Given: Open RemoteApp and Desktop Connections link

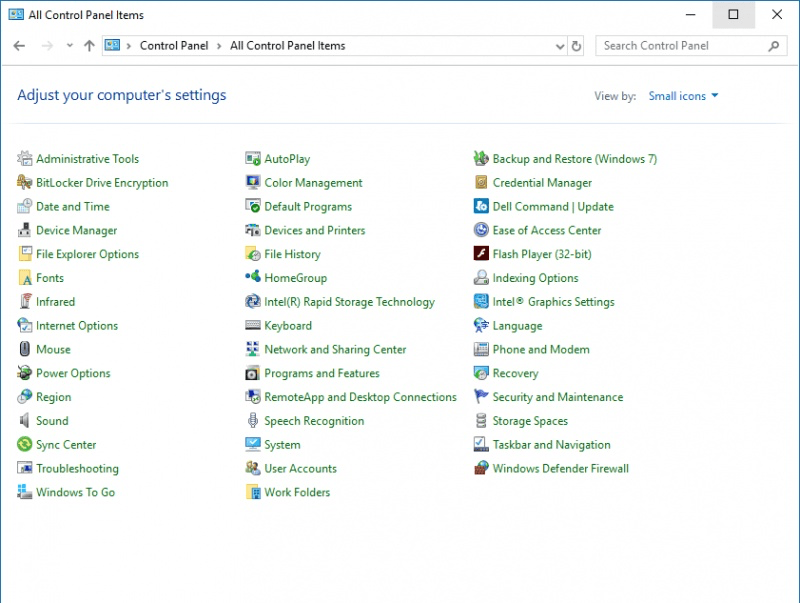Looking at the screenshot, I should coord(360,397).
